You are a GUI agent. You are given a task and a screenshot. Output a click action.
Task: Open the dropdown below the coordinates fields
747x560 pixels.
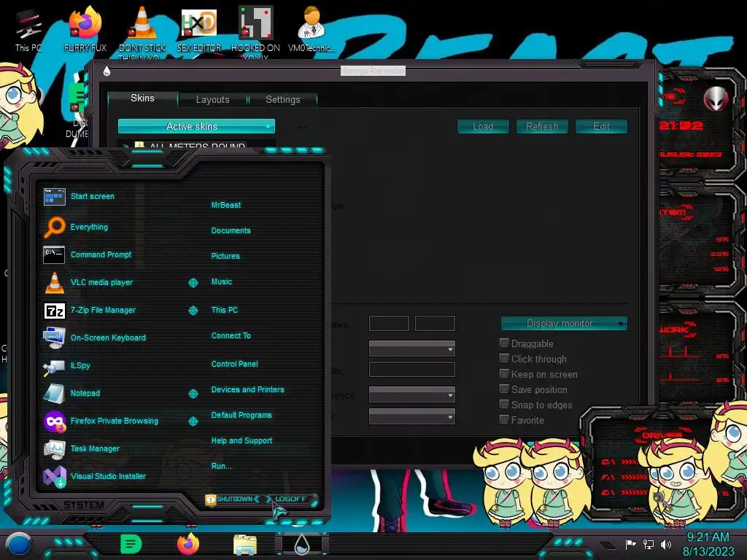tap(412, 349)
